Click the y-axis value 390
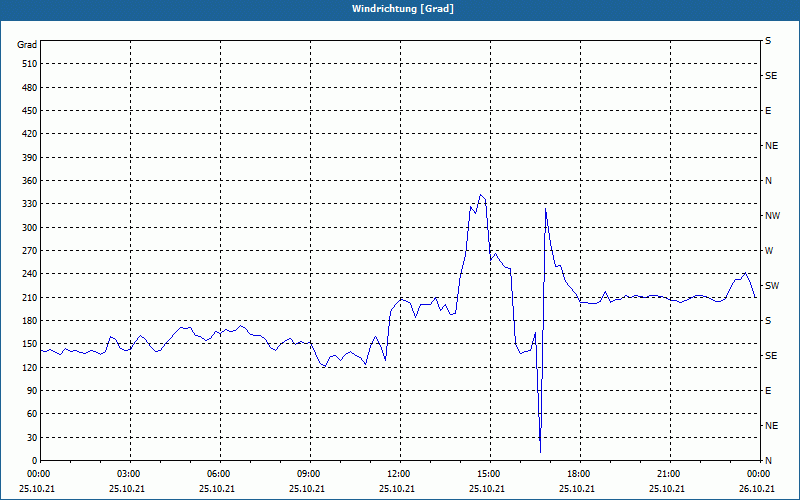 pos(30,158)
